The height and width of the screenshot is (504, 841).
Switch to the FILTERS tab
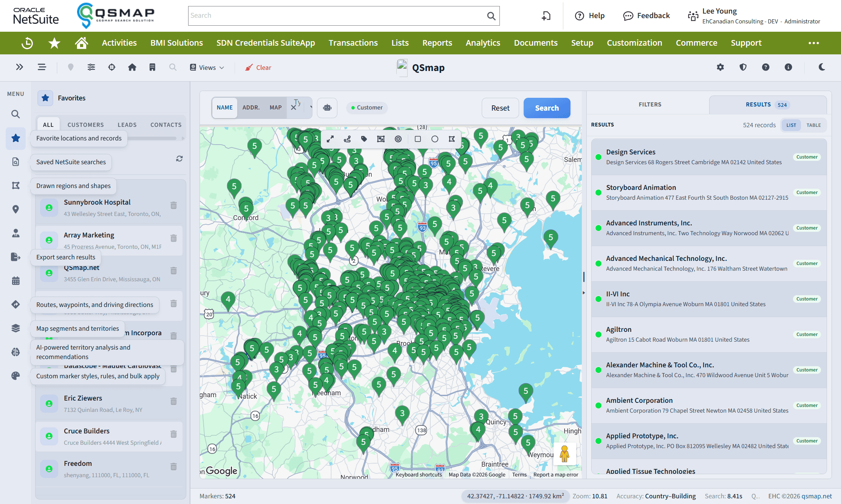pos(650,105)
